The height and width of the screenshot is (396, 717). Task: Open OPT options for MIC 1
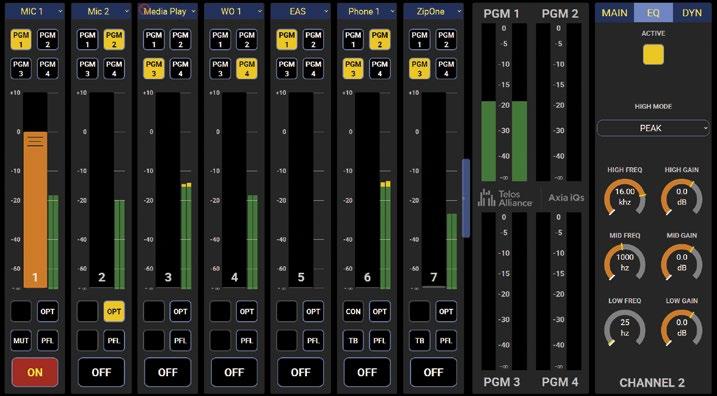[x=48, y=311]
